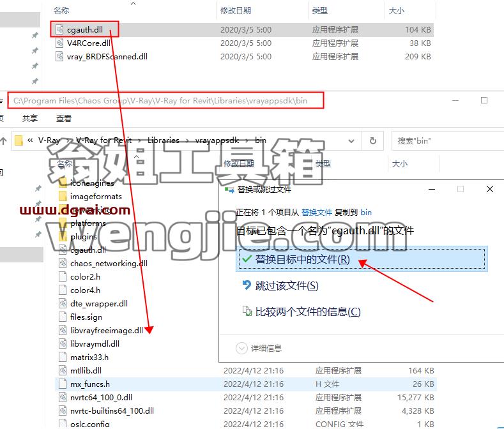Select the iconengines folder
This screenshot has width=504, height=429.
pos(92,183)
